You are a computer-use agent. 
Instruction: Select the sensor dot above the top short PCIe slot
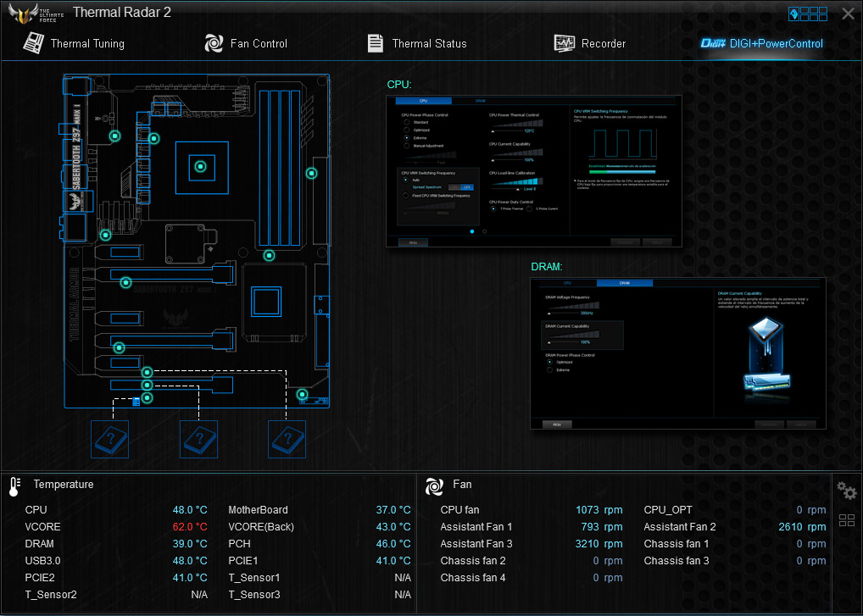[106, 236]
